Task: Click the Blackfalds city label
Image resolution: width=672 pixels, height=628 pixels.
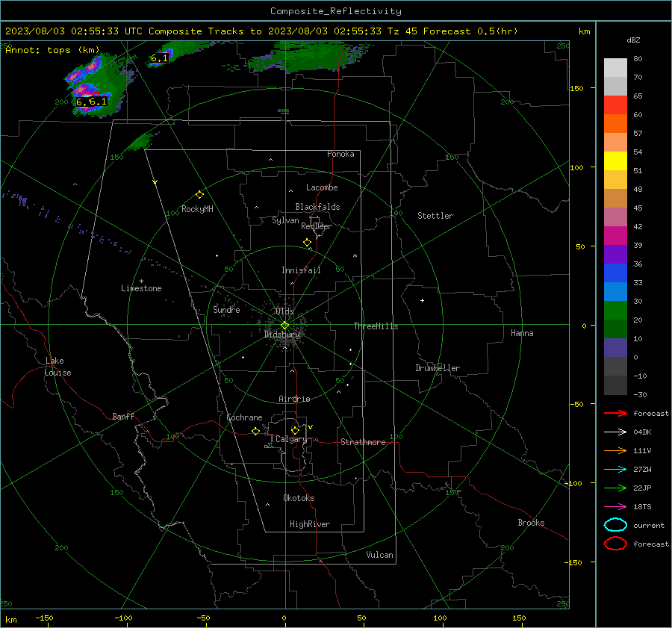Action: click(317, 207)
